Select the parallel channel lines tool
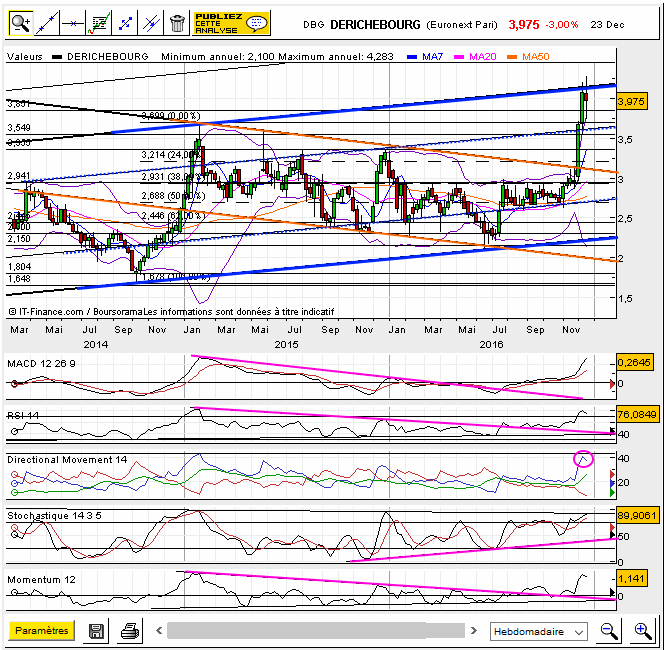 (x=151, y=23)
